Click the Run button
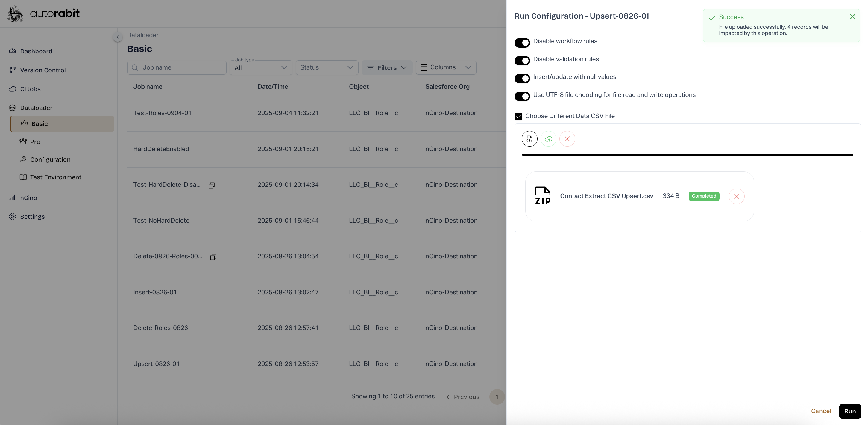Image resolution: width=868 pixels, height=425 pixels. [849, 411]
